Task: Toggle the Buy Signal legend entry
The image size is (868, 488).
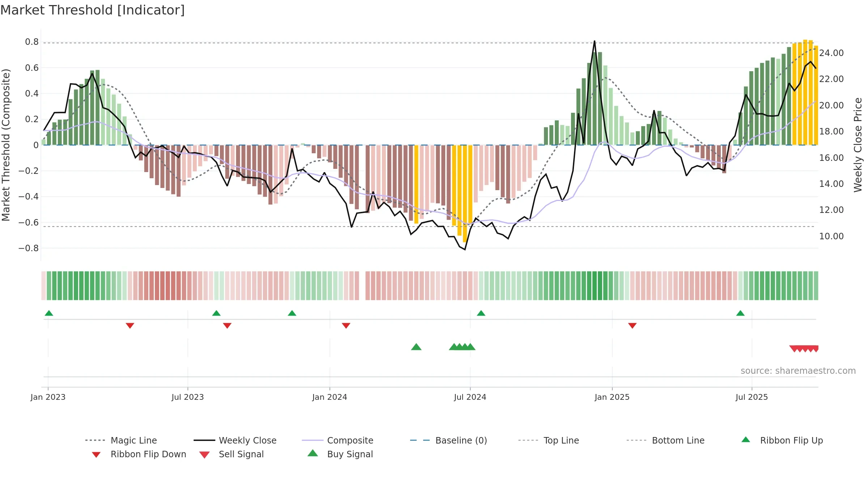Action: tap(340, 454)
